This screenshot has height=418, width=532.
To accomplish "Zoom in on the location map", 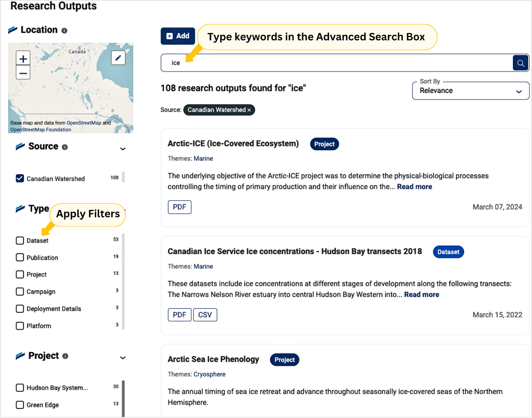I will (23, 59).
